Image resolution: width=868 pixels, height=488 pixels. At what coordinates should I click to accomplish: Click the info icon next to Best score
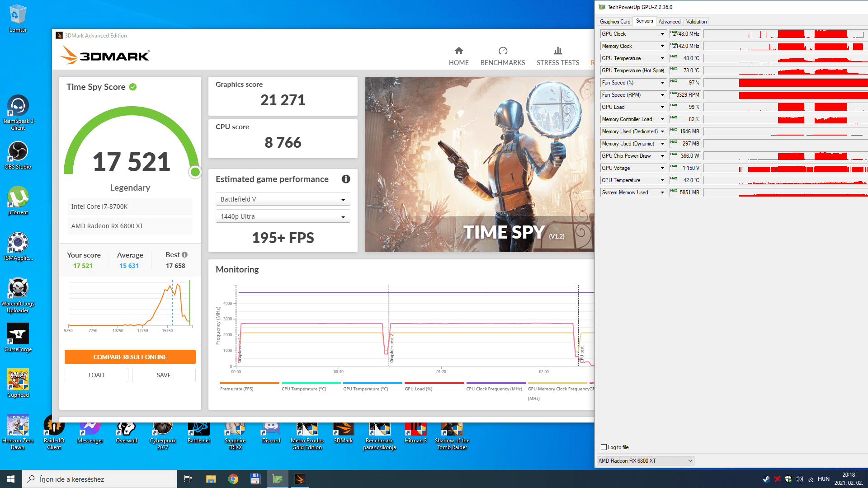184,255
